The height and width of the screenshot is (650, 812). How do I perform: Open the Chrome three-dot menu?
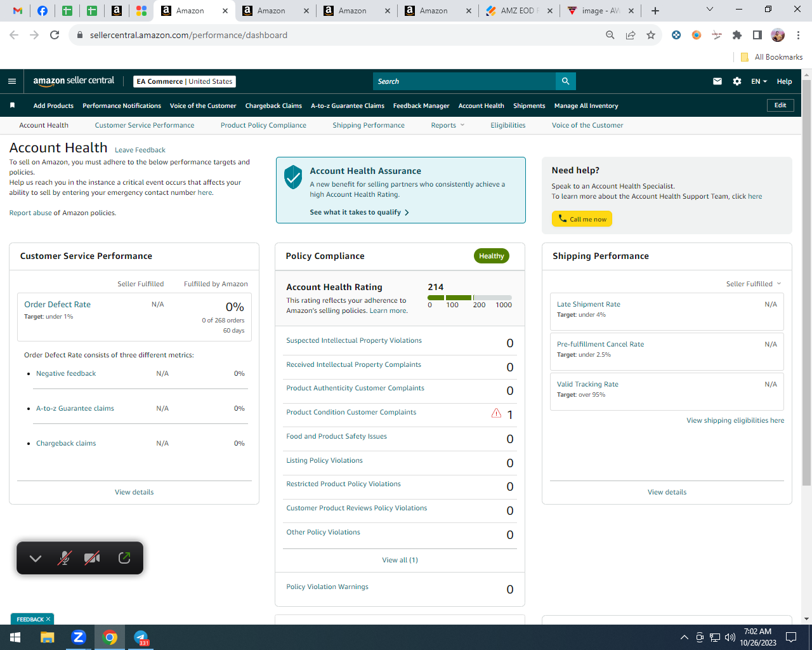(x=799, y=35)
